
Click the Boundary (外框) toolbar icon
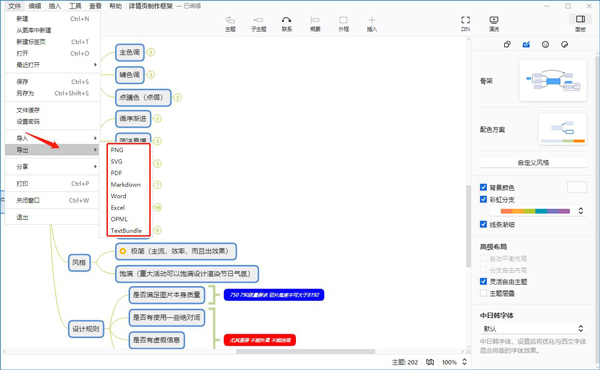click(343, 24)
